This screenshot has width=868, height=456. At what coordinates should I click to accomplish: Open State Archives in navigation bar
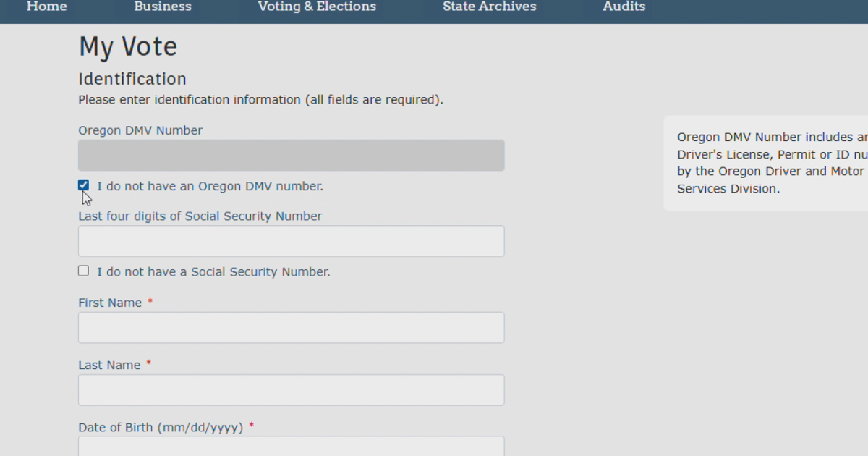[x=490, y=7]
